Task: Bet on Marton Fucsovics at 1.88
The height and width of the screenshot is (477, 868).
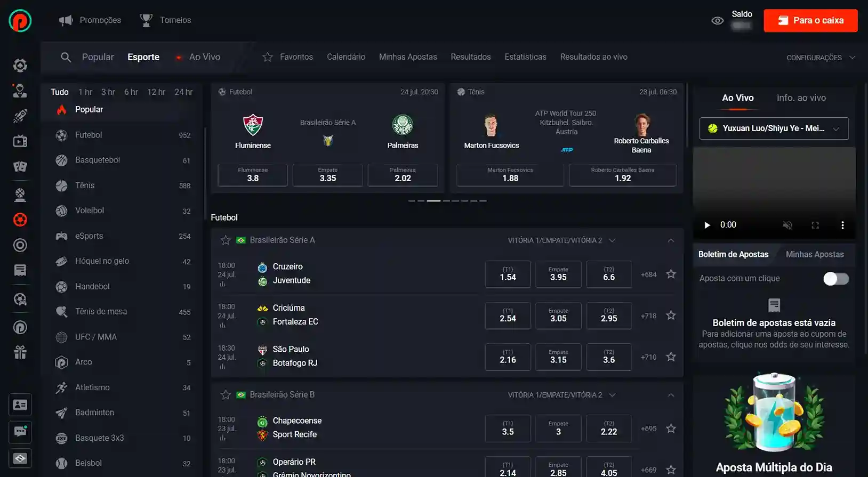Action: click(510, 175)
